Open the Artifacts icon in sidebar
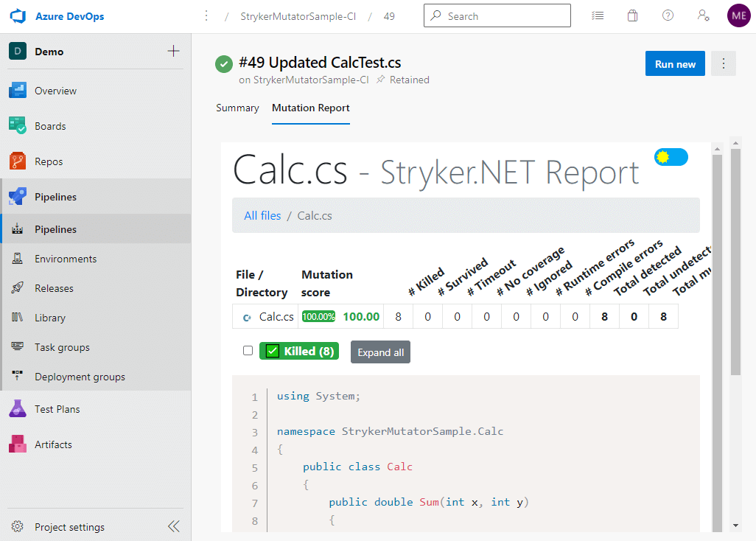Screen dimensions: 756x541 click(x=18, y=444)
